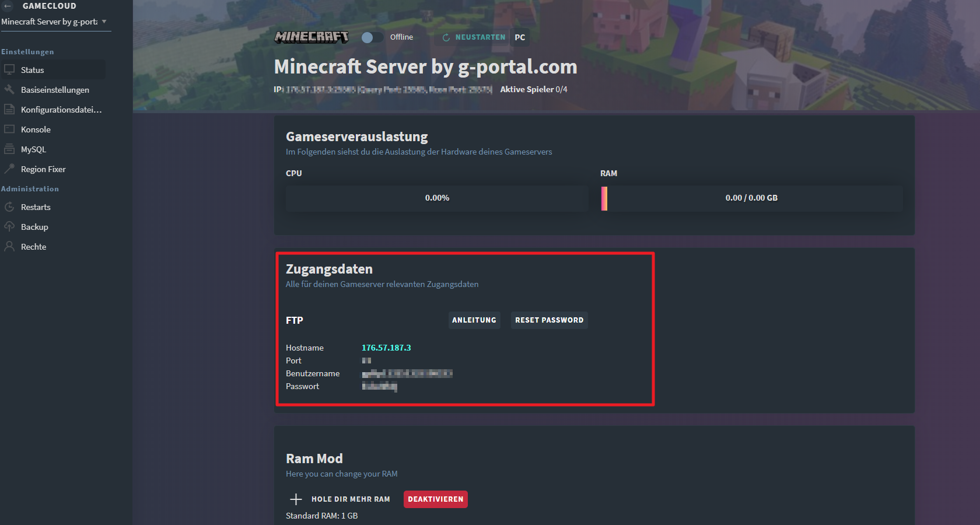The image size is (980, 525).
Task: Click the red DEAKTIVIEREN button
Action: [436, 499]
